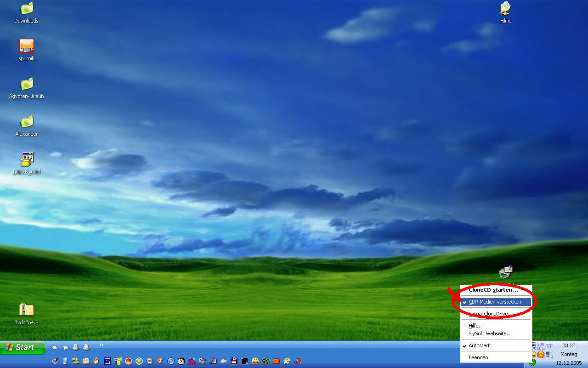Screen dimensions: 588x368
Task: Select the Filme desktop shortcut
Action: (506, 12)
